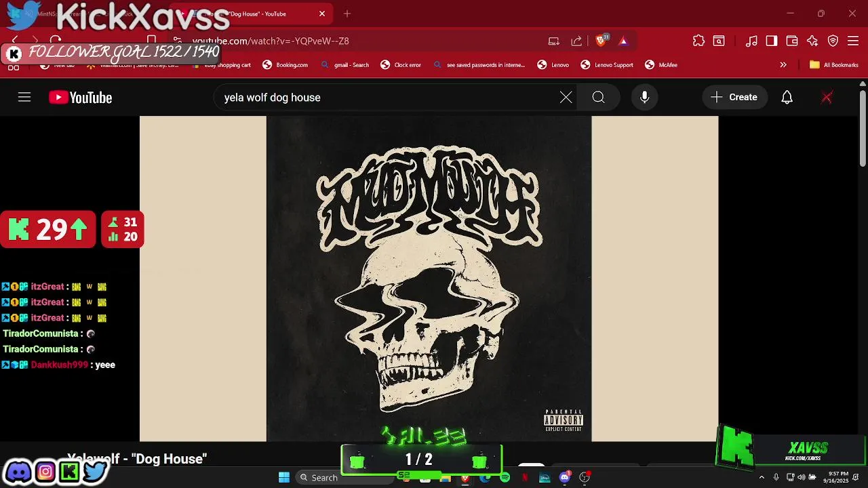Open the browser extensions puzzle icon

[698, 41]
